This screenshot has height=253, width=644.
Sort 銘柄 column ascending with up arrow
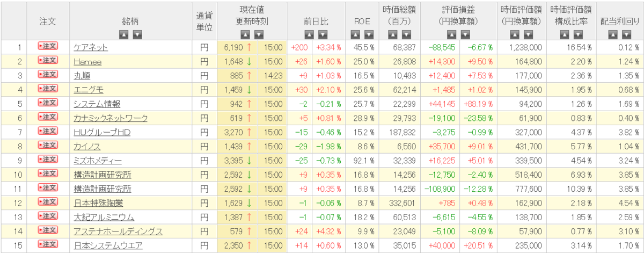point(123,35)
